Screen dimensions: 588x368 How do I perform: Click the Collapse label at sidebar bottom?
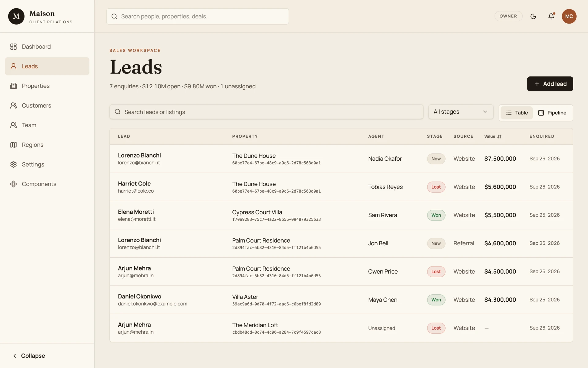pyautogui.click(x=33, y=356)
